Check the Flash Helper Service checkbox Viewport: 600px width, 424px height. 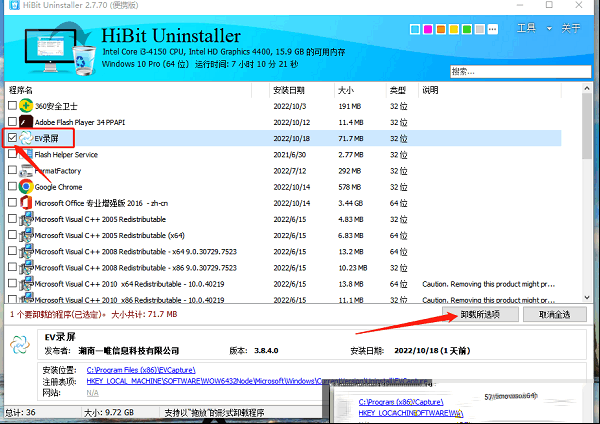[12, 153]
